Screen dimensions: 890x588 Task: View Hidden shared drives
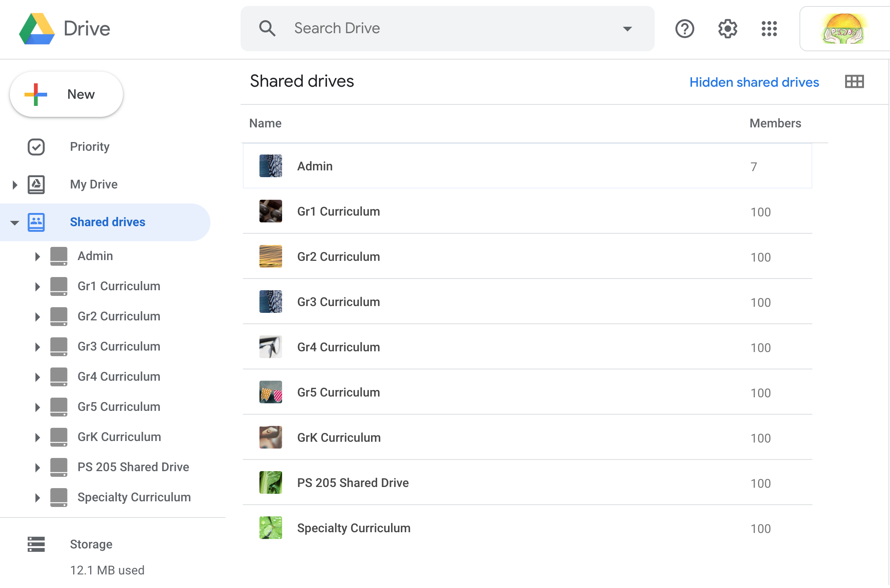pos(754,82)
